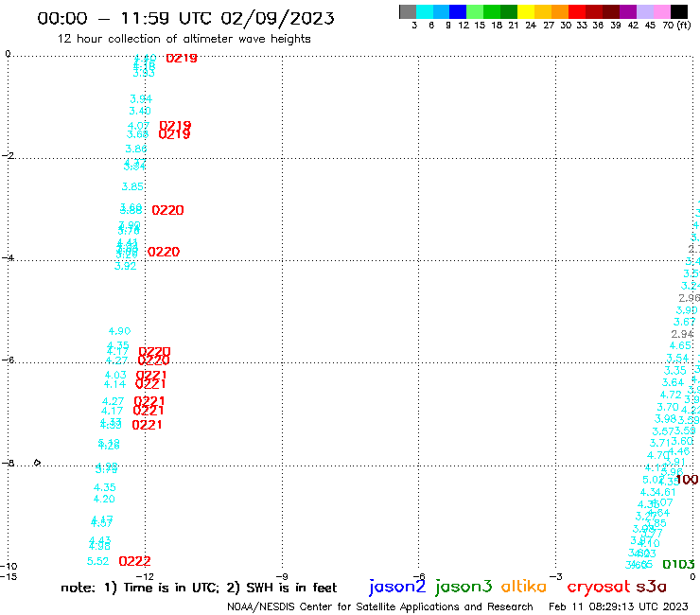The height and width of the screenshot is (615, 700).
Task: Click the wave height value '3.40'
Action: coord(140,111)
